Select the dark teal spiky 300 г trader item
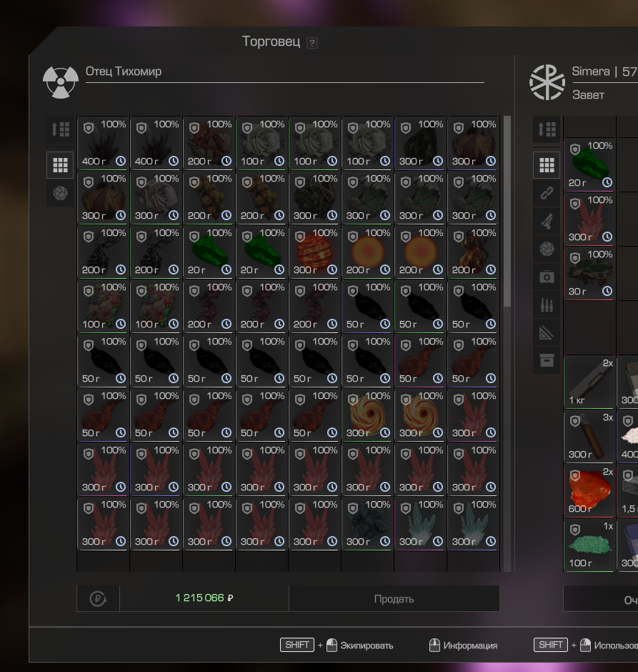 367,524
